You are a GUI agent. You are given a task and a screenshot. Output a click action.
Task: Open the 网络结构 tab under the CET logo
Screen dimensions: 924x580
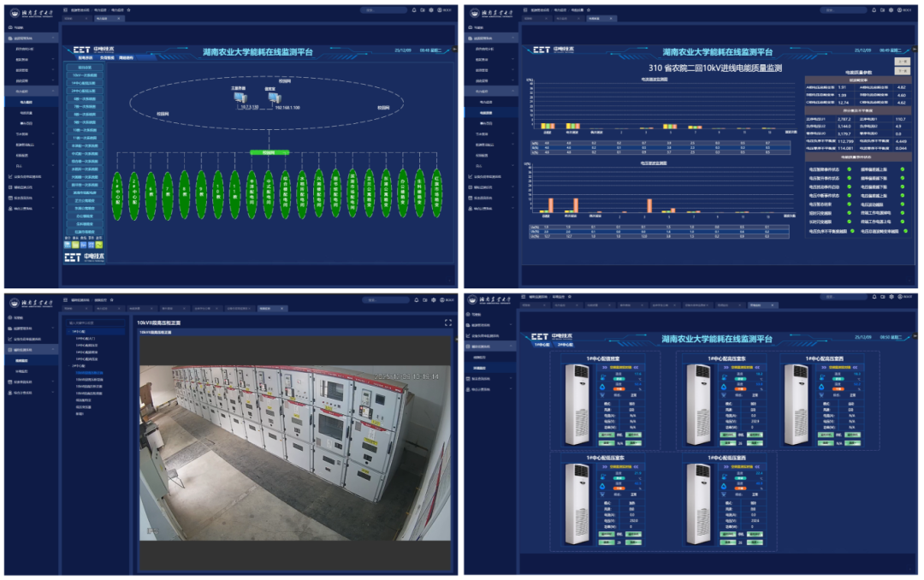[x=126, y=57]
